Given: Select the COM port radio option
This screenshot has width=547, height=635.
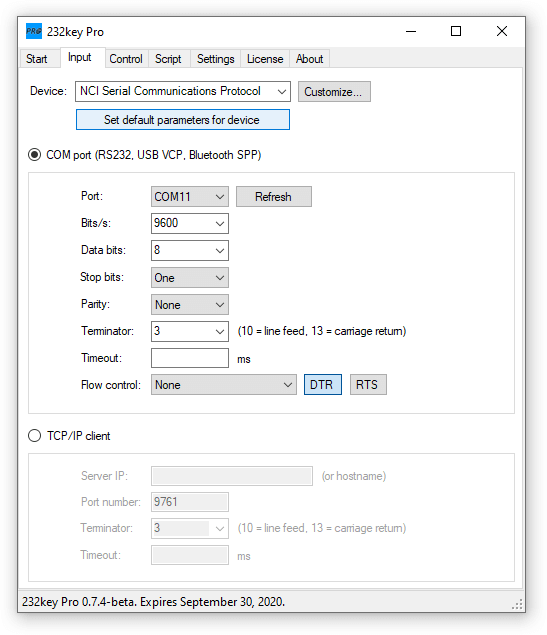Looking at the screenshot, I should point(34,155).
